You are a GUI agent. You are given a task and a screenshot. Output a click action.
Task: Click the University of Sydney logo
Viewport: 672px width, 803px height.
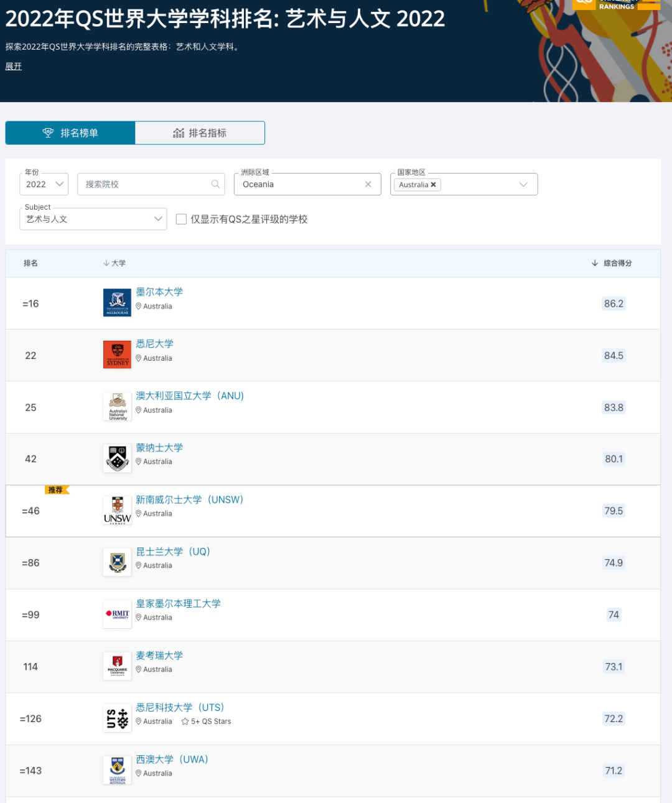point(117,355)
